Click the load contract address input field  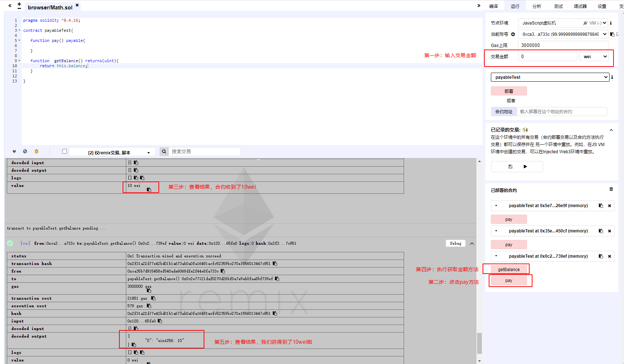562,112
